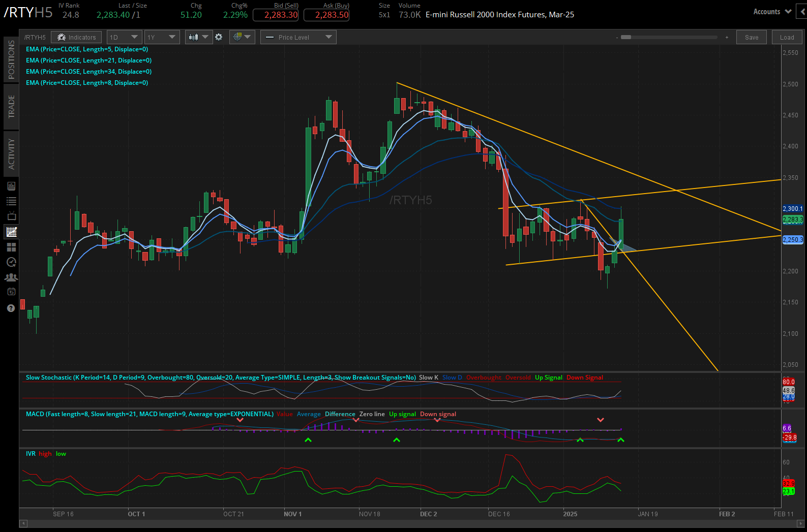Click the Save chart button
Image resolution: width=807 pixels, height=532 pixels.
click(x=751, y=37)
